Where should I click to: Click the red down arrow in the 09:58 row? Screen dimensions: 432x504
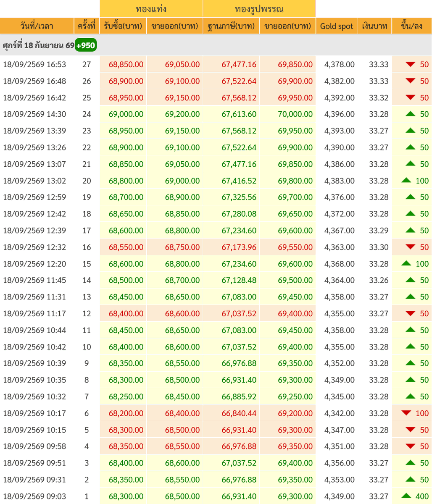[x=411, y=446]
